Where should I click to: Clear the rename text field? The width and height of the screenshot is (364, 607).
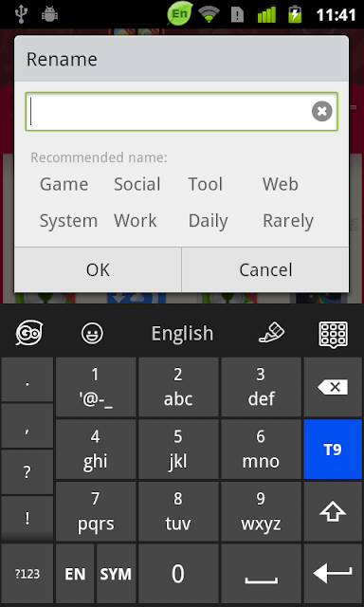[322, 112]
